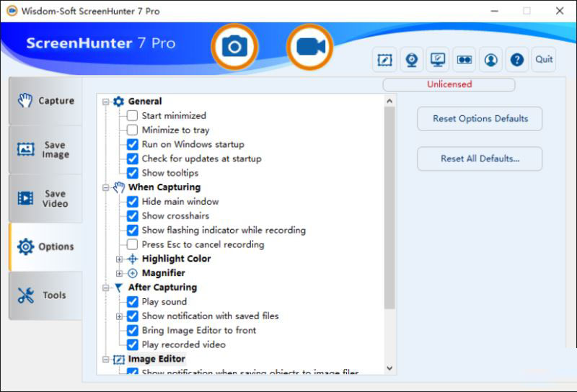Click the options list scroll down arrow

coord(389,368)
